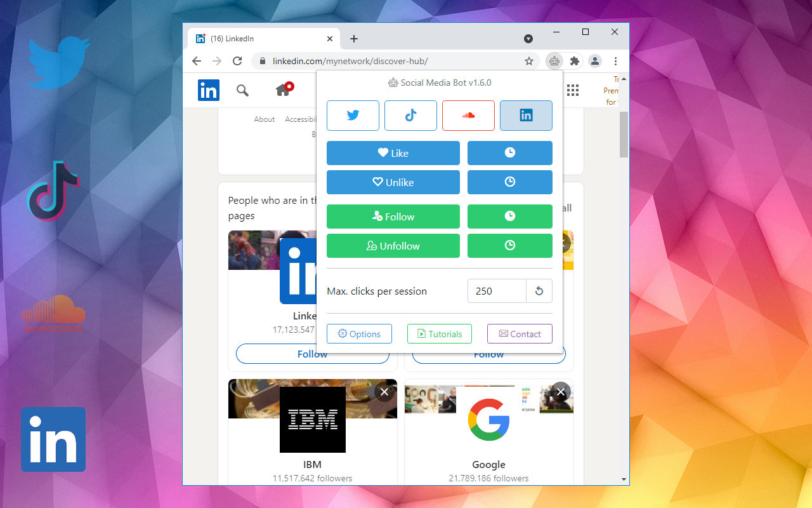The image size is (812, 508).
Task: Open the Tutorials link
Action: click(x=439, y=334)
